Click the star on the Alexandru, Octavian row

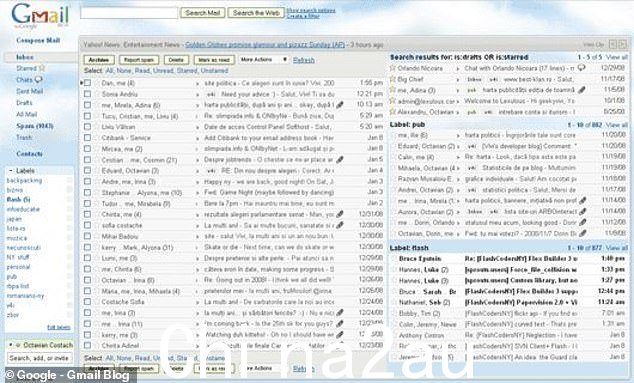[392, 112]
